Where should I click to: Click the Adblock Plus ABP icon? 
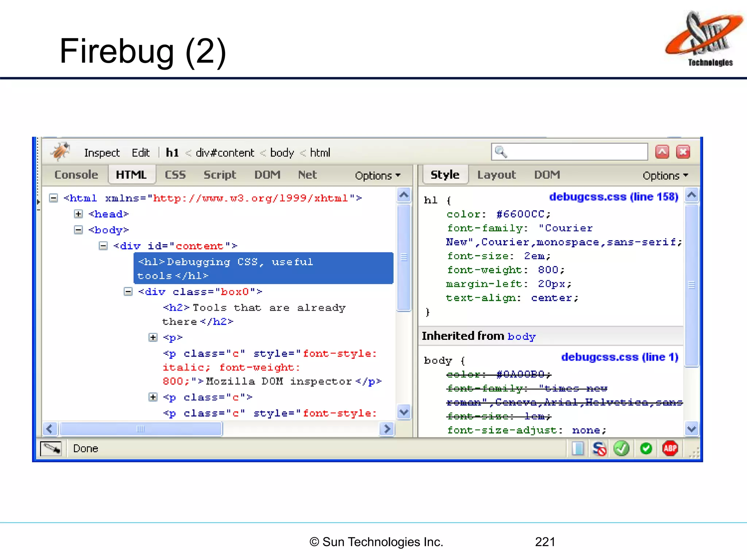(670, 448)
